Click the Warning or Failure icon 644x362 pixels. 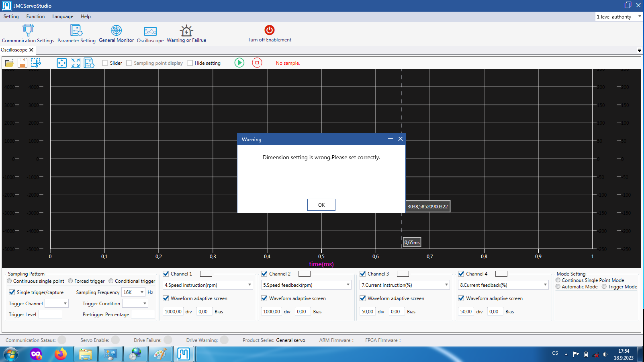[x=186, y=31]
